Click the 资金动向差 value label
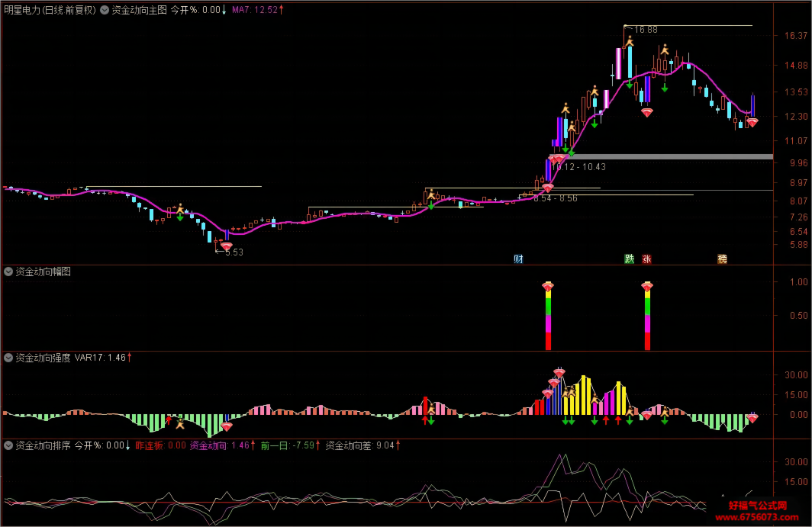This screenshot has width=812, height=527. pyautogui.click(x=362, y=445)
